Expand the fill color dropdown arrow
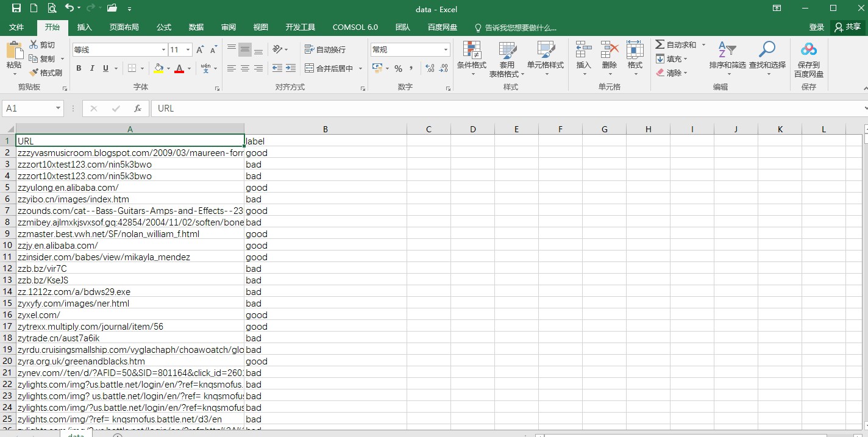 [x=169, y=68]
